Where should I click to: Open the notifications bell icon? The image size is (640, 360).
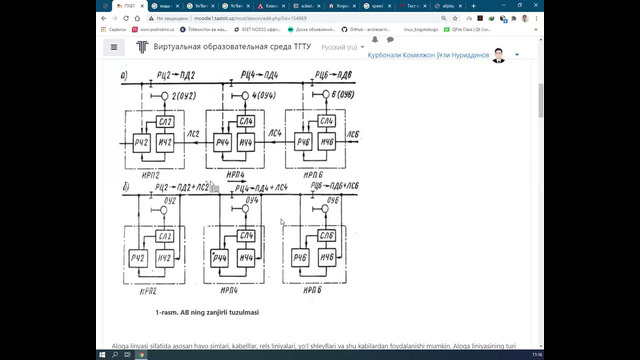pyautogui.click(x=375, y=40)
